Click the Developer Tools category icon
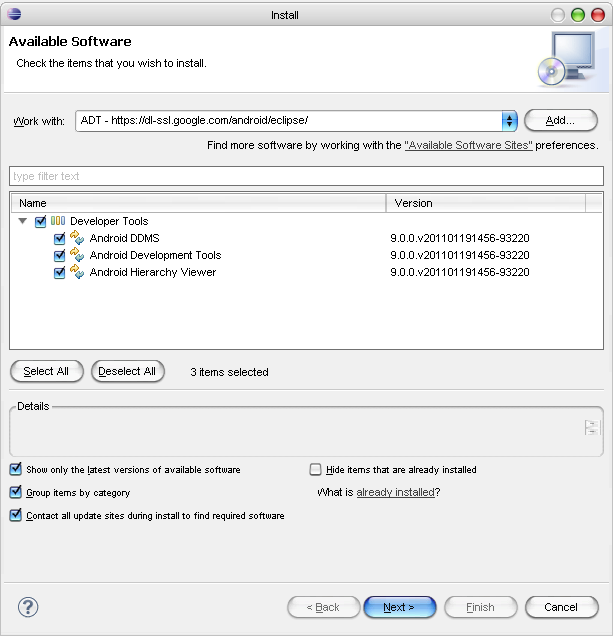Image resolution: width=613 pixels, height=636 pixels. click(58, 221)
